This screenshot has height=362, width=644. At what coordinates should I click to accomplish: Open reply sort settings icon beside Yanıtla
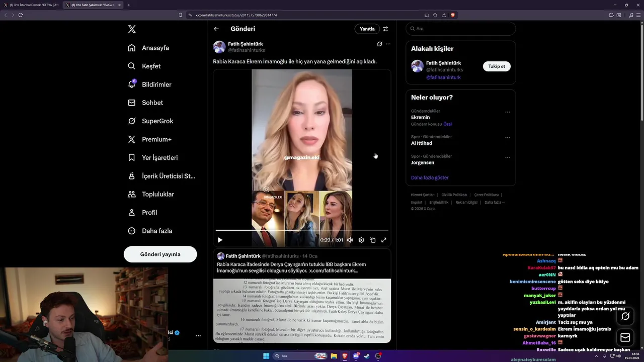385,29
